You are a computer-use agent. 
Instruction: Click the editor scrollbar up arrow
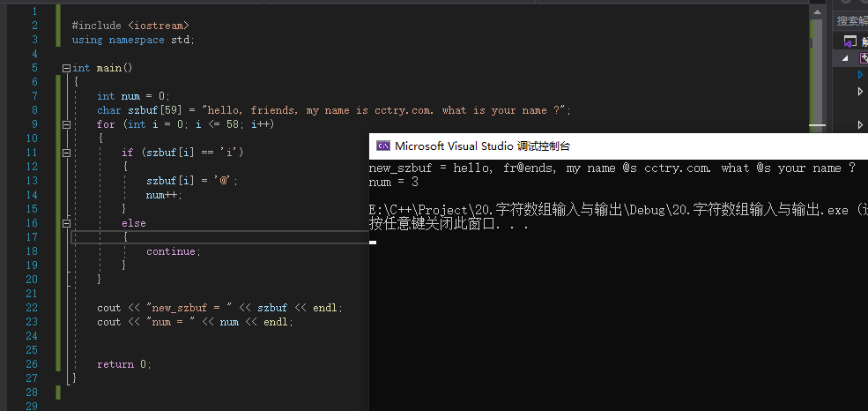click(x=816, y=11)
